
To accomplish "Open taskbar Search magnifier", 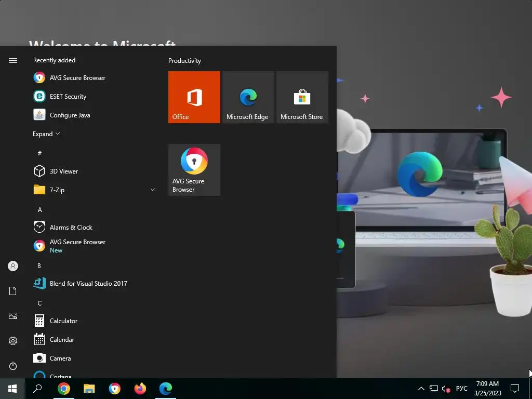I will [37, 388].
